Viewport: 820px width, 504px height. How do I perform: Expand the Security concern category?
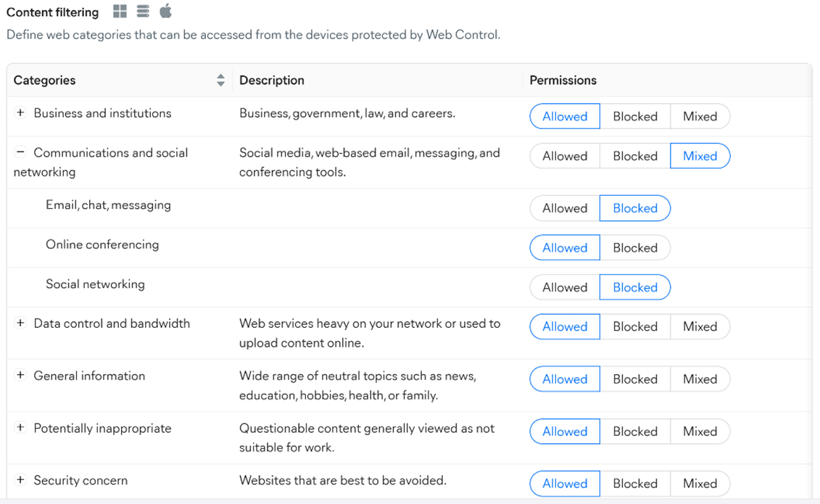pyautogui.click(x=20, y=480)
